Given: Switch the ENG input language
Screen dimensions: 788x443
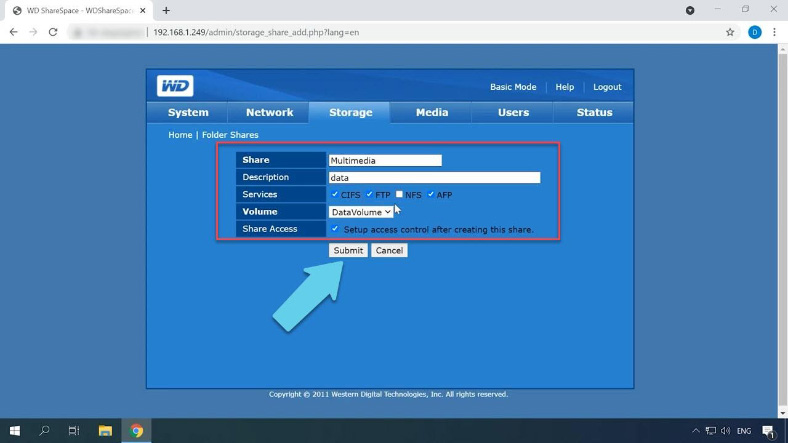Looking at the screenshot, I should click(744, 431).
